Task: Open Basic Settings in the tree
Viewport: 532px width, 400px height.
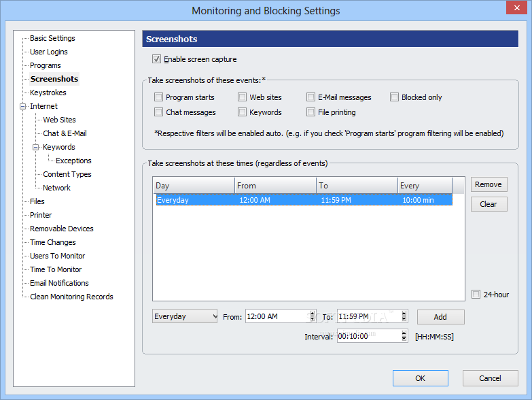Action: [x=52, y=38]
